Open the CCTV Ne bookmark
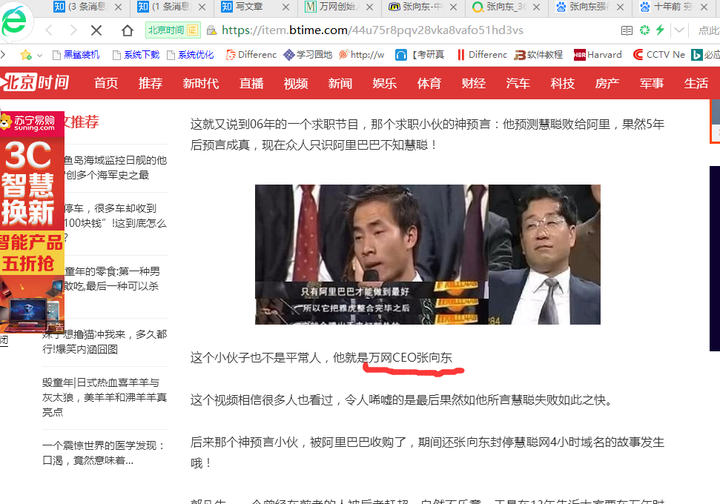The height and width of the screenshot is (504, 720). [659, 55]
